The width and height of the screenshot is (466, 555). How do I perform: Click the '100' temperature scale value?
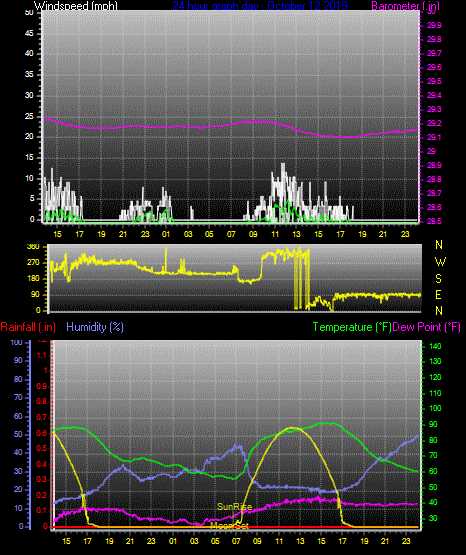(x=435, y=408)
